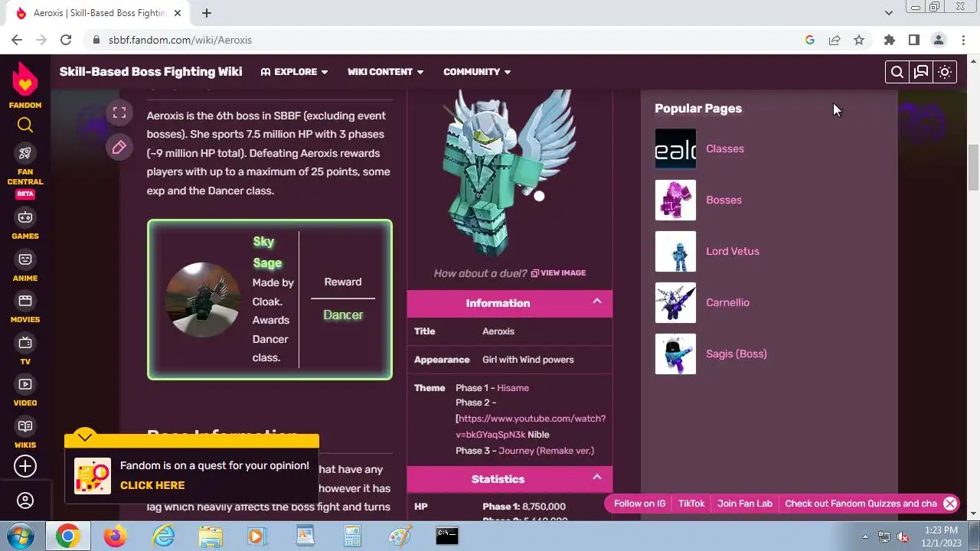Screen dimensions: 980x551
Task: Click the taskbar volume icon
Action: click(903, 536)
